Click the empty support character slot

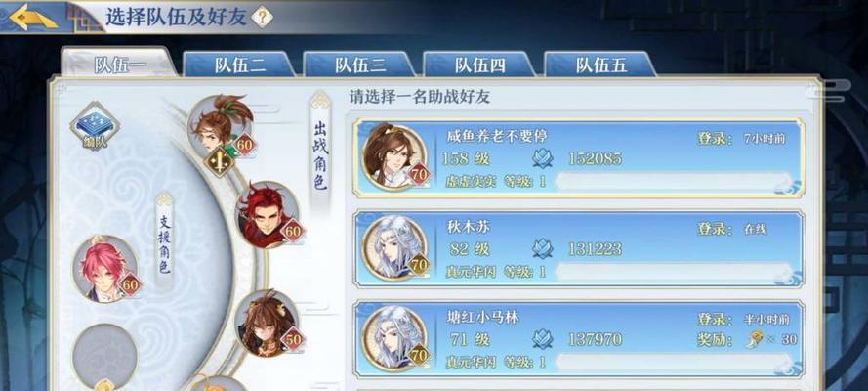click(x=104, y=357)
